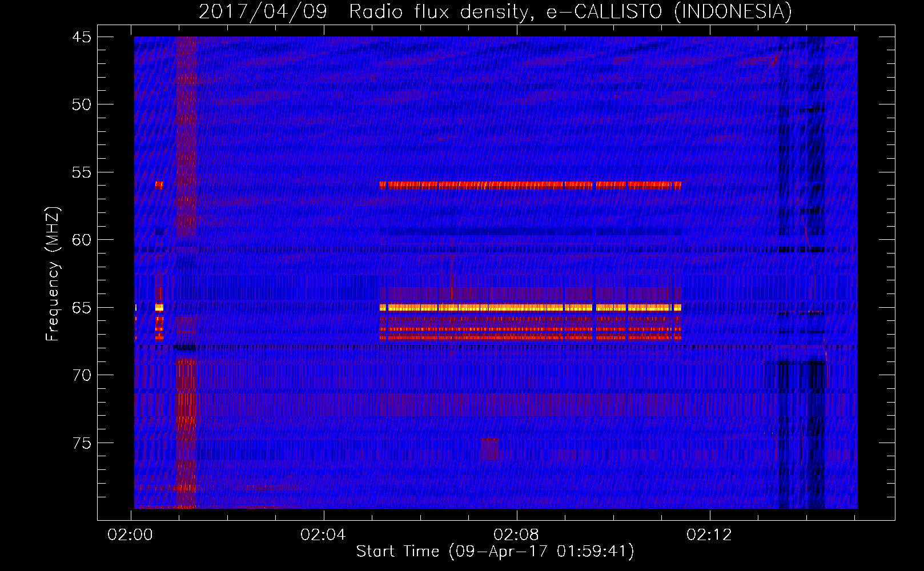Click the red vertical burst at 02:01
The height and width of the screenshot is (571, 924).
pyautogui.click(x=186, y=272)
